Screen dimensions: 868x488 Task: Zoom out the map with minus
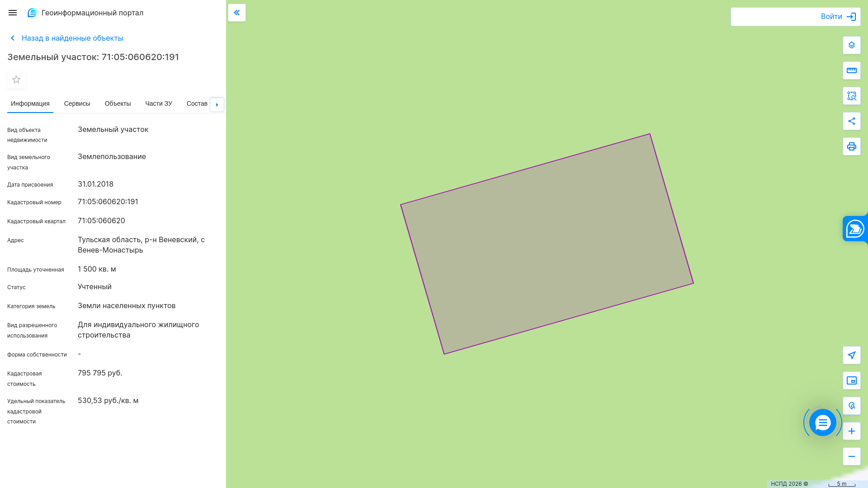click(x=851, y=456)
